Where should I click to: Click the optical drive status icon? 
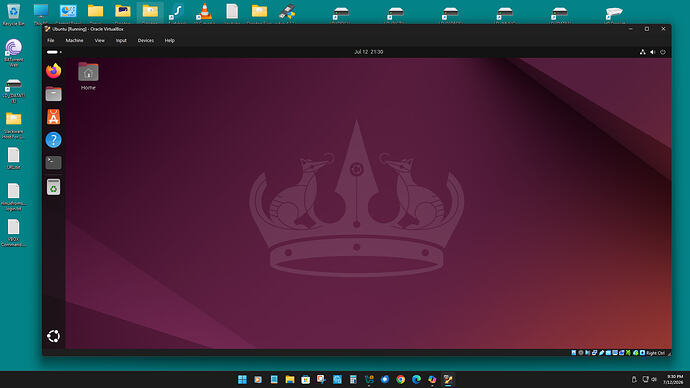coord(581,353)
